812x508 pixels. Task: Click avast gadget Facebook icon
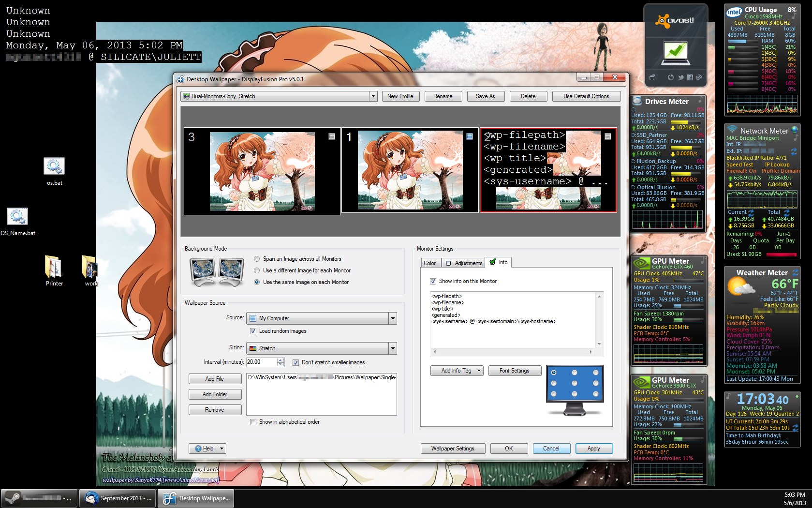tap(690, 77)
